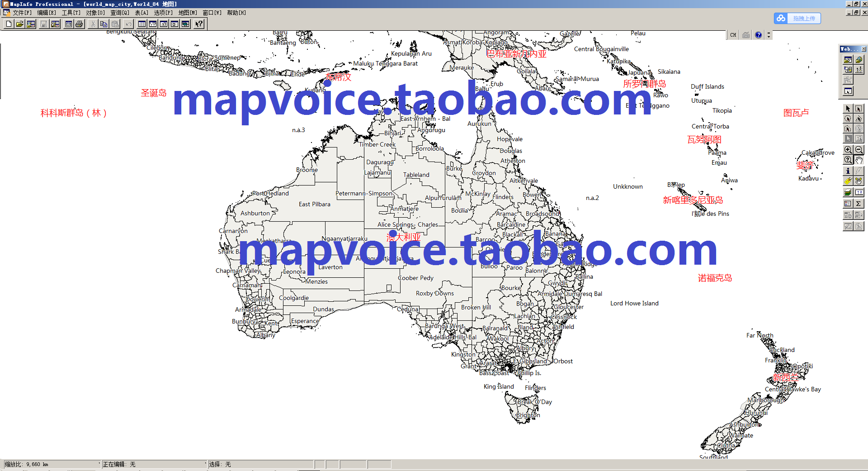Select the Info tool

(x=848, y=171)
